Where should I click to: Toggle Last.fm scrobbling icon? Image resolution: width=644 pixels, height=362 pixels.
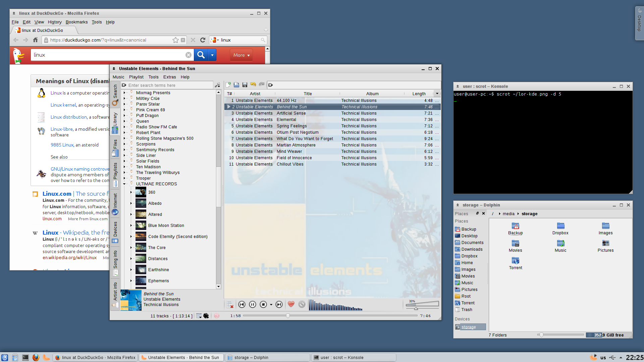tap(217, 316)
